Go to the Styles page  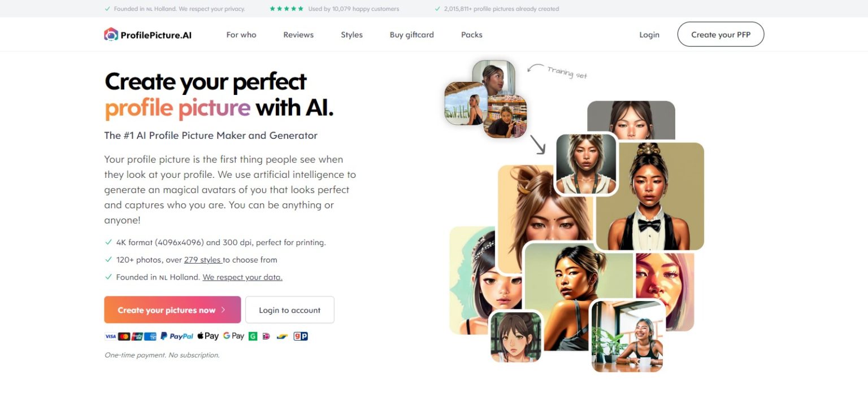pyautogui.click(x=351, y=34)
